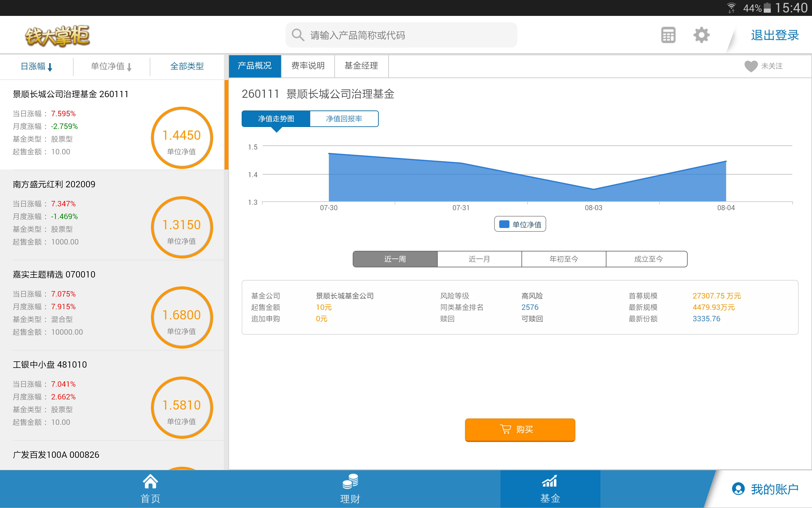Open settings gear icon
812x508 pixels.
tap(701, 35)
